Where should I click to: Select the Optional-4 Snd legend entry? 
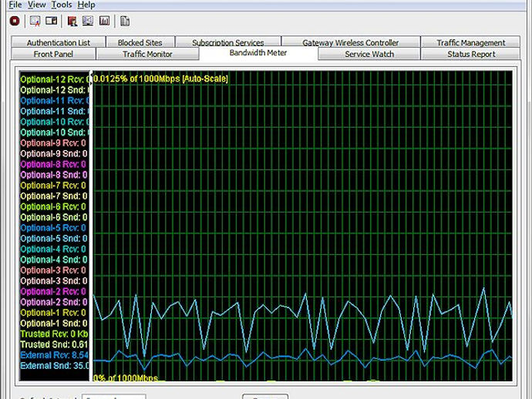(54, 260)
